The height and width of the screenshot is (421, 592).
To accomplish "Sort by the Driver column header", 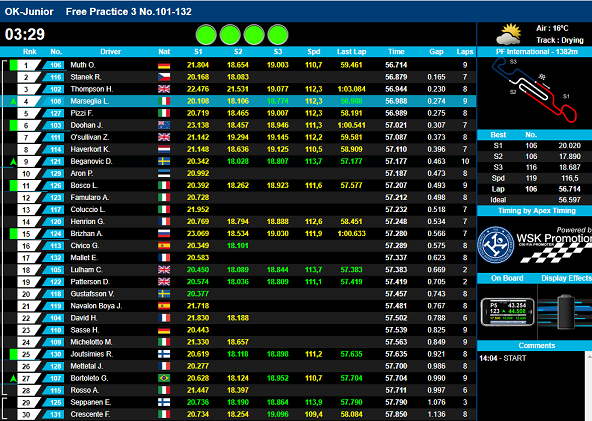I will pos(110,52).
